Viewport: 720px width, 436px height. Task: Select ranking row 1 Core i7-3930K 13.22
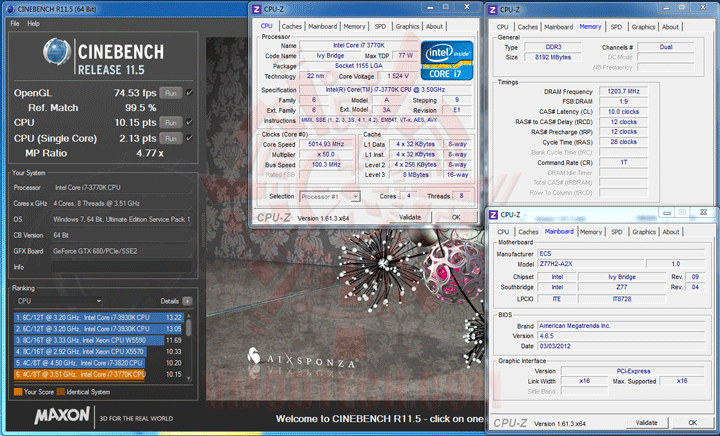pos(99,318)
